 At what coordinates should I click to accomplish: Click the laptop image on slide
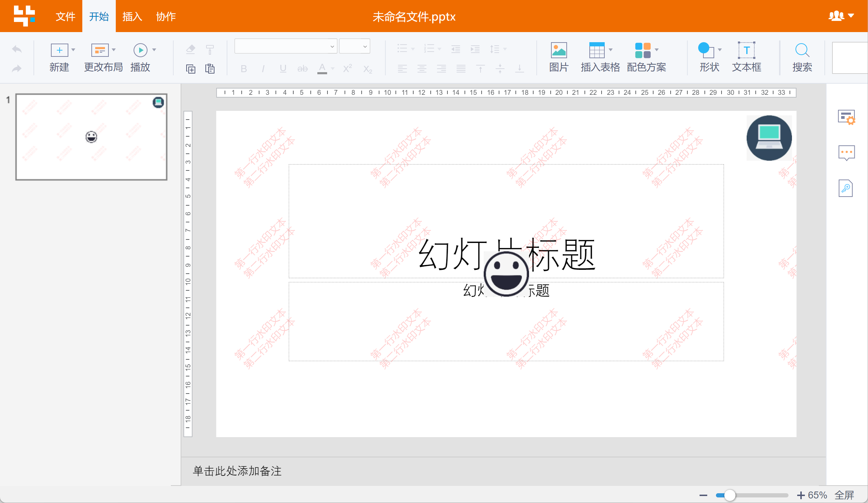pyautogui.click(x=769, y=138)
